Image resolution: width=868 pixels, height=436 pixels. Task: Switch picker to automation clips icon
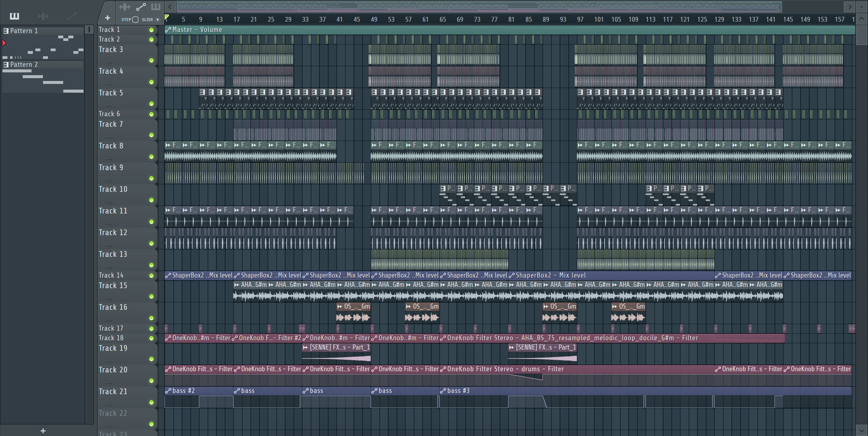pos(72,16)
